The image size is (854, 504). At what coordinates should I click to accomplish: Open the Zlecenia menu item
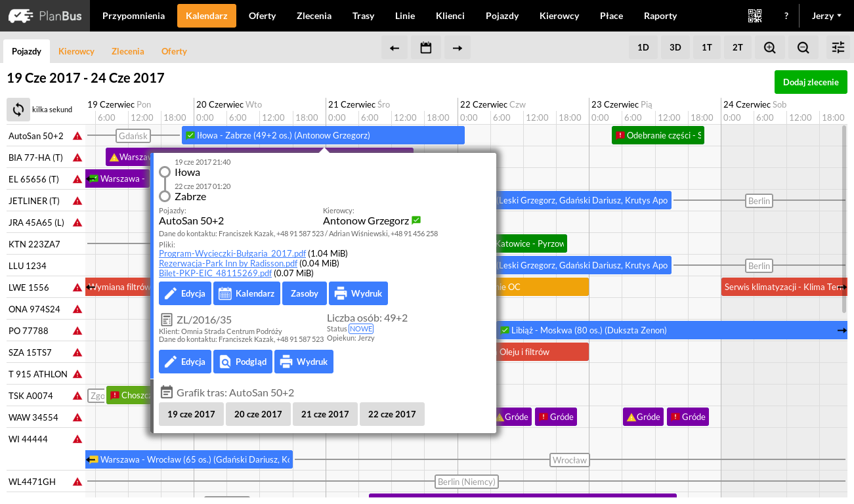(314, 16)
